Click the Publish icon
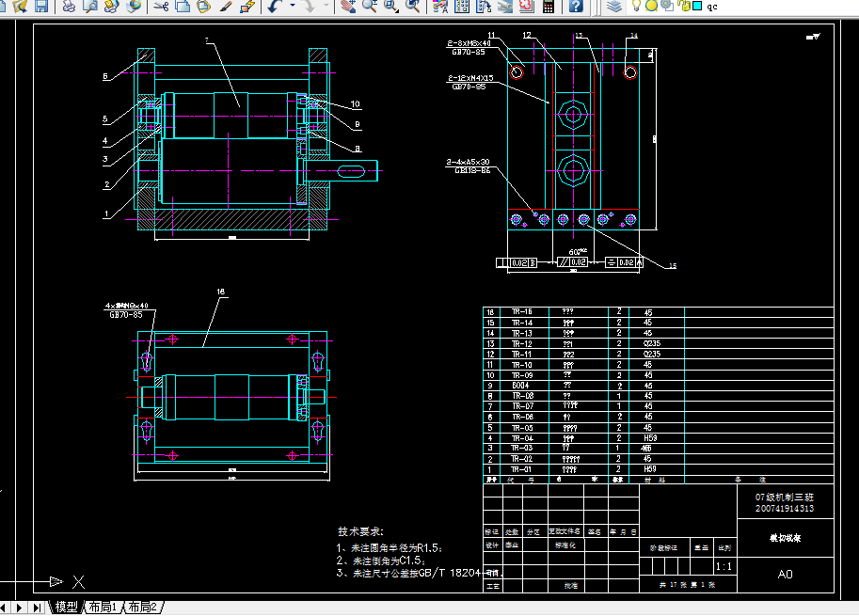The width and height of the screenshot is (859, 616). (112, 6)
